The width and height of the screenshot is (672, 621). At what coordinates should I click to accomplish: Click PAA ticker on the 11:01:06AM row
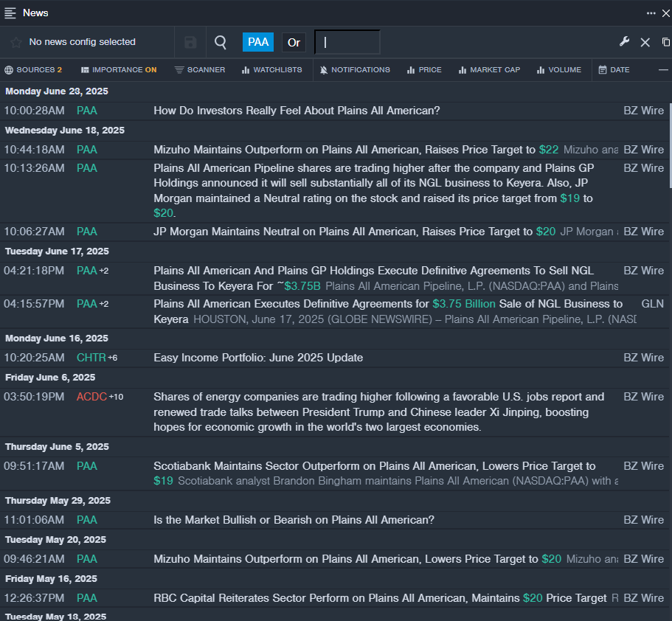click(x=87, y=520)
